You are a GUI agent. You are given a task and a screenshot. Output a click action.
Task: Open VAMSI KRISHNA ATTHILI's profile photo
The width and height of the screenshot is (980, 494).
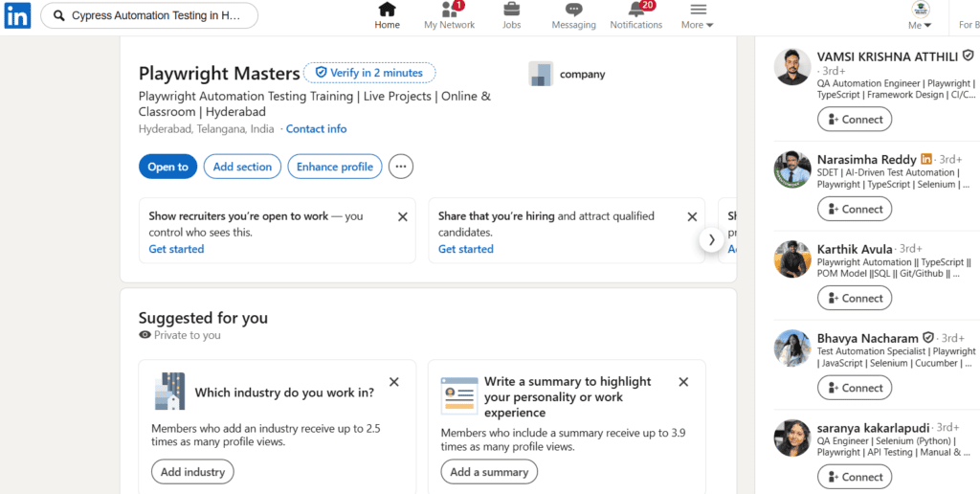tap(792, 67)
